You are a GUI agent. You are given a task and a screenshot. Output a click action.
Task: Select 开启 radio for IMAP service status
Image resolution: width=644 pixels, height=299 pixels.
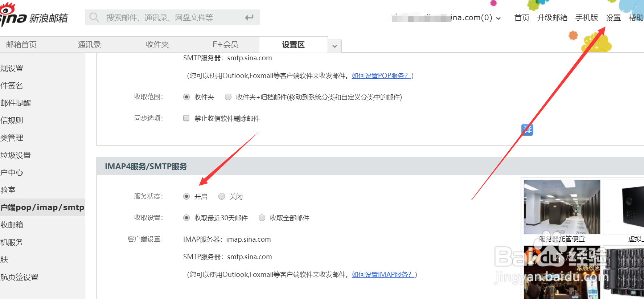[186, 196]
